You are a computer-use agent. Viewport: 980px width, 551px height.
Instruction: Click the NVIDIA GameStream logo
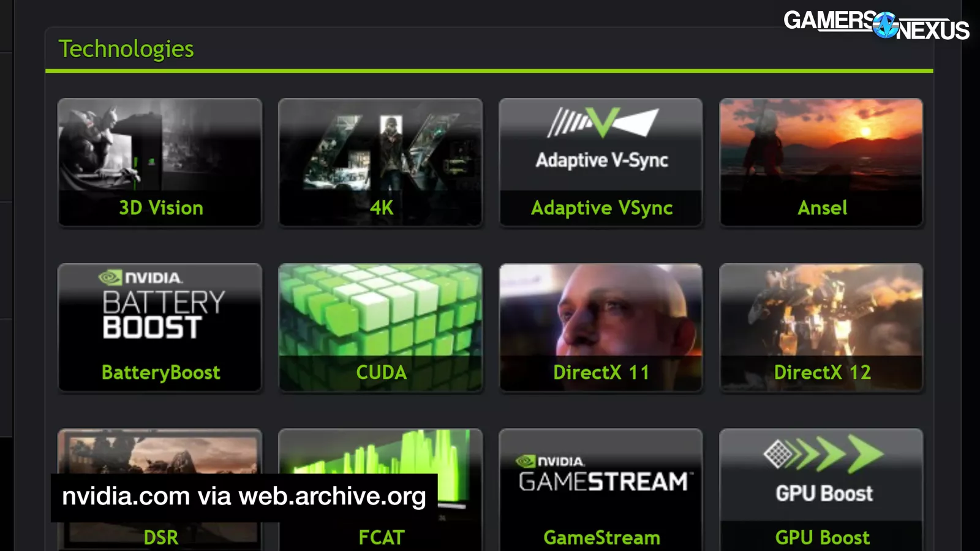click(x=603, y=475)
